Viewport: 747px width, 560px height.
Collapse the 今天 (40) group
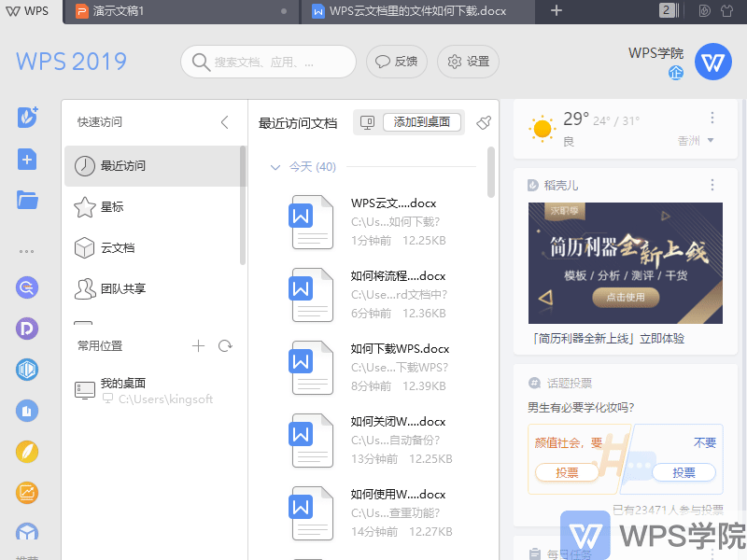click(x=275, y=167)
